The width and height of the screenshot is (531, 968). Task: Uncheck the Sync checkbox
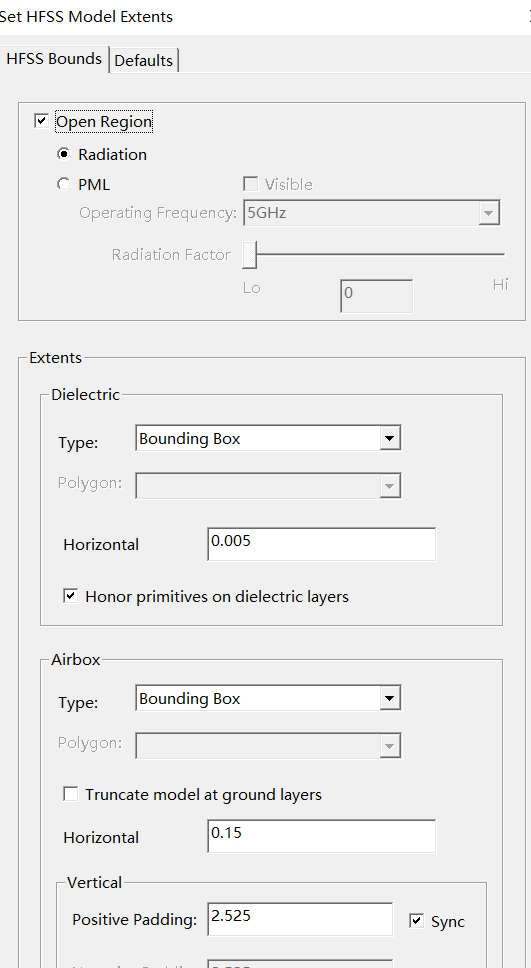pyautogui.click(x=417, y=921)
